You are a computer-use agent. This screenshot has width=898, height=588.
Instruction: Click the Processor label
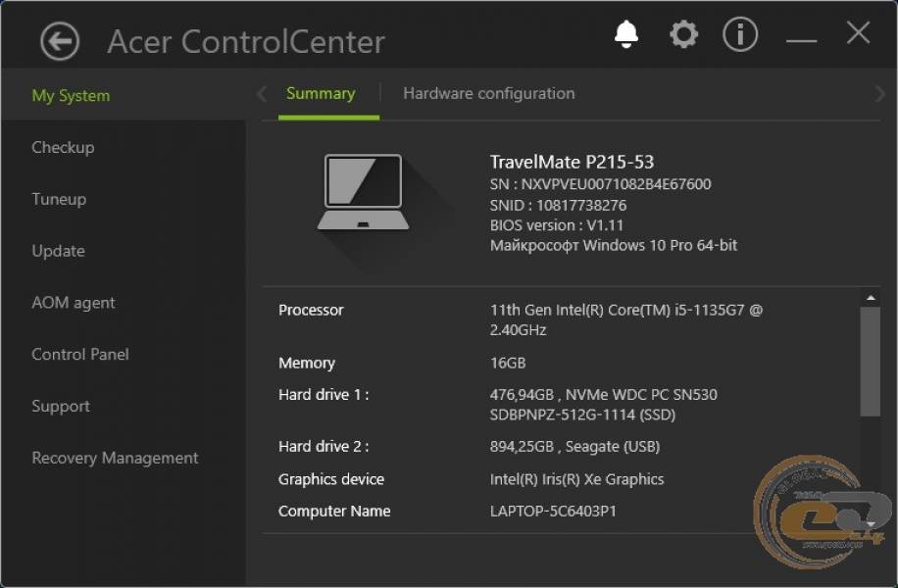(x=311, y=310)
